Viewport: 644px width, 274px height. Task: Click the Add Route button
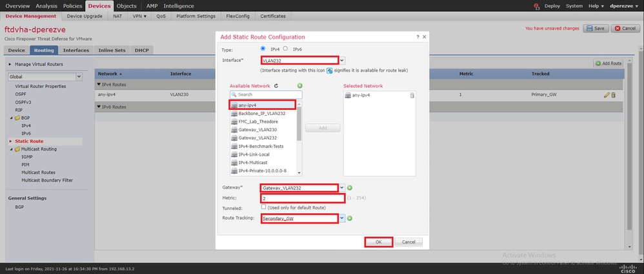(609, 63)
